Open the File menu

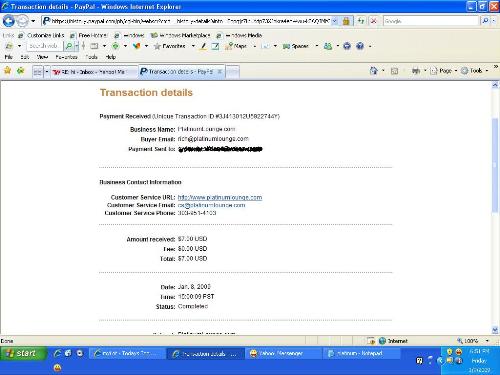coord(9,57)
